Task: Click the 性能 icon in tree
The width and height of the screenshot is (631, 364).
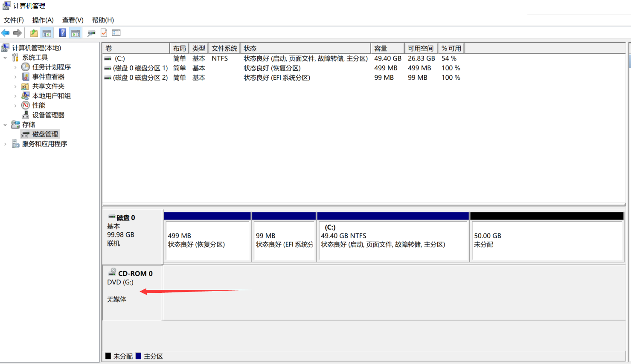Action: coord(26,105)
